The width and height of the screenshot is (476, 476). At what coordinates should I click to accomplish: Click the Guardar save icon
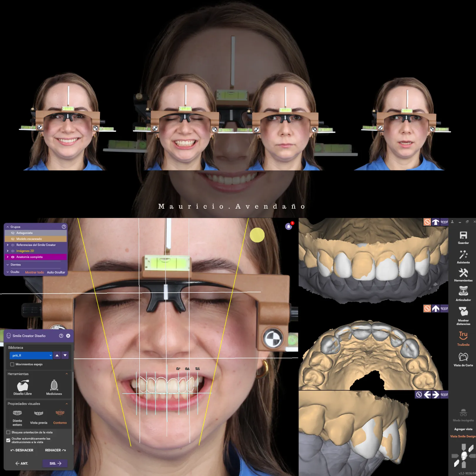(x=463, y=236)
